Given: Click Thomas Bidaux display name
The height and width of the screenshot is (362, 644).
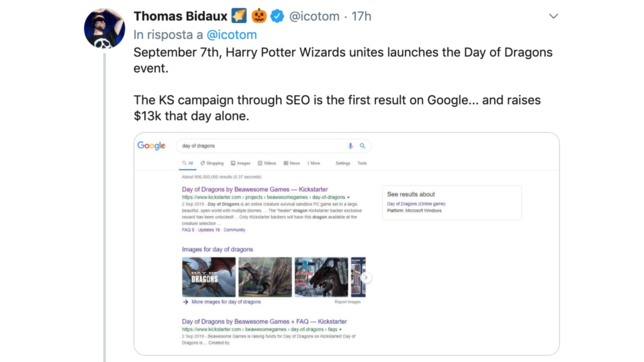Looking at the screenshot, I should tap(180, 16).
